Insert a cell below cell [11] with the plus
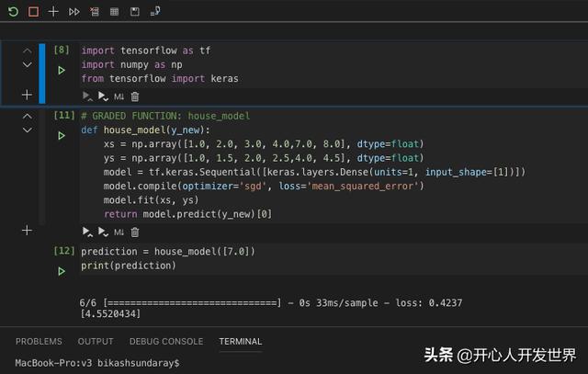Image resolution: width=588 pixels, height=374 pixels. click(x=27, y=231)
